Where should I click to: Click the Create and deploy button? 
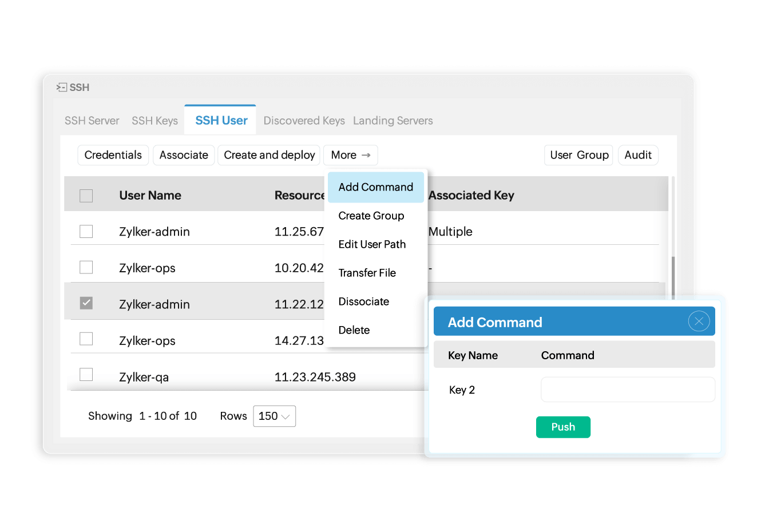[269, 155]
